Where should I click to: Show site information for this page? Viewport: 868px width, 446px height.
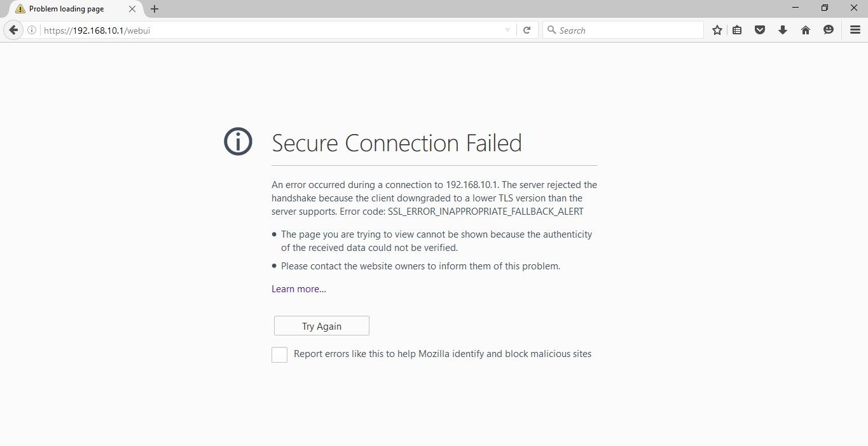(31, 30)
